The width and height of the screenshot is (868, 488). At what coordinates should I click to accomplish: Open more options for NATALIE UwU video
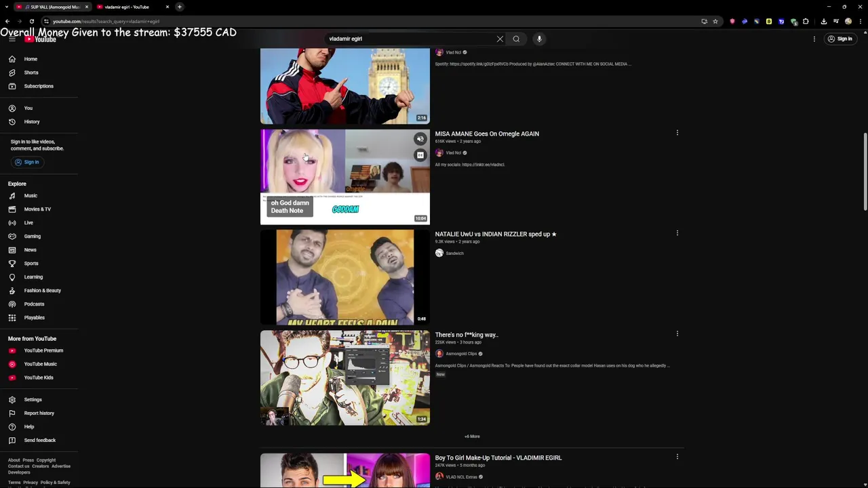(x=677, y=233)
